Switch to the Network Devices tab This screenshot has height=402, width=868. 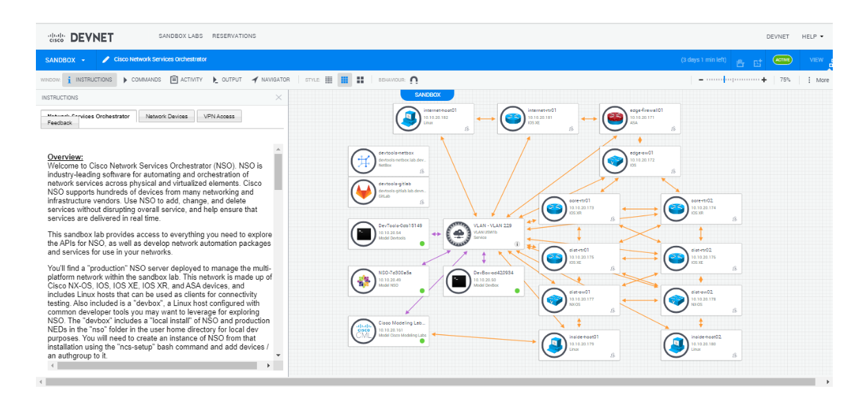point(166,115)
